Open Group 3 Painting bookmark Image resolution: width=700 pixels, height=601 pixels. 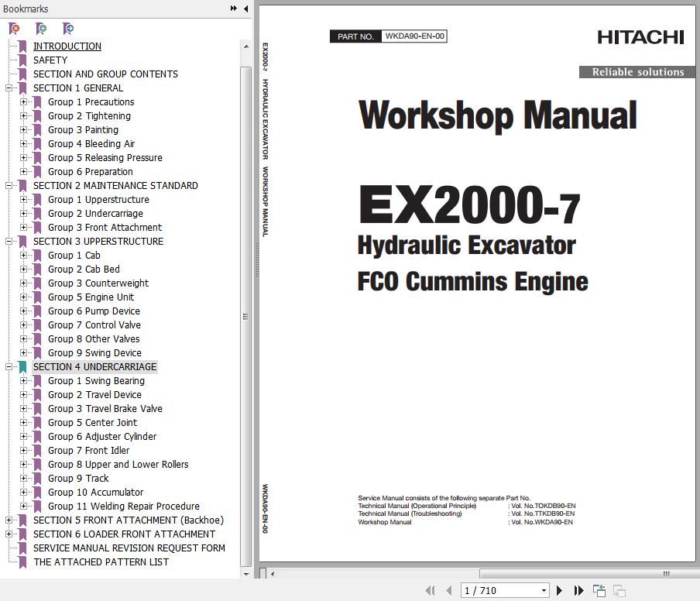[83, 130]
